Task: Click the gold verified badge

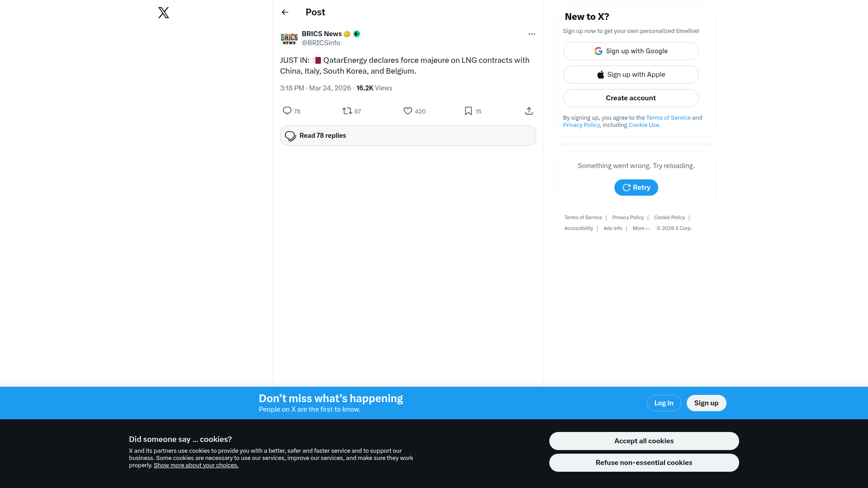Action: [x=347, y=34]
